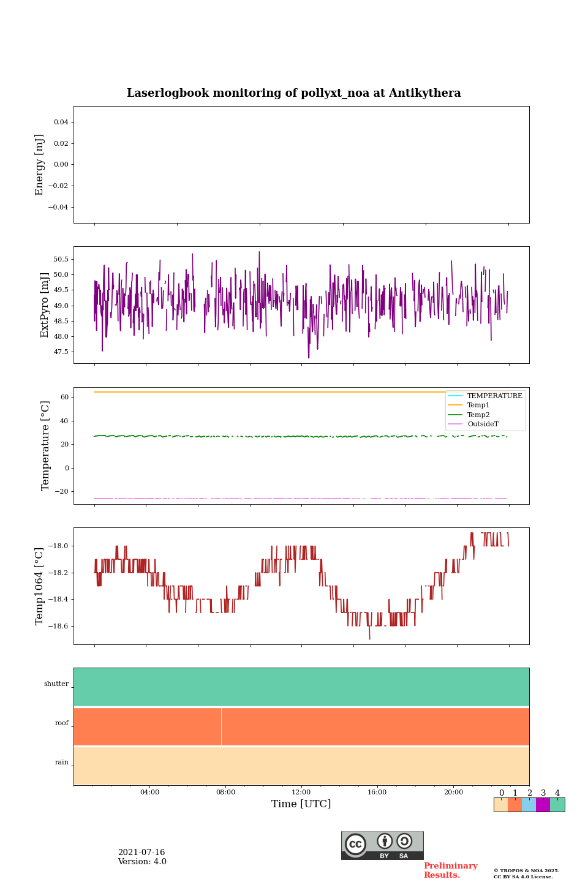The width and height of the screenshot is (588, 882).
Task: Click the 08:00 time tick label
Action: click(225, 793)
